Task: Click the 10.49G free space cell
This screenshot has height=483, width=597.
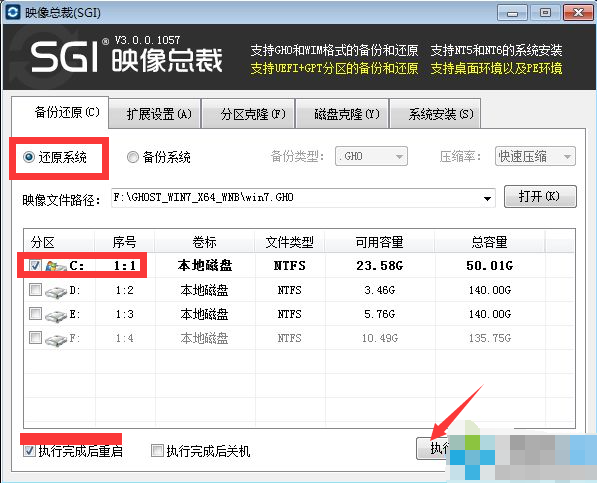Action: (x=380, y=338)
